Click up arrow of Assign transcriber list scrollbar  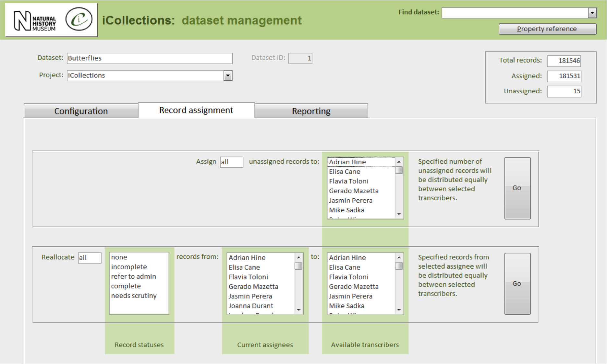pos(399,161)
